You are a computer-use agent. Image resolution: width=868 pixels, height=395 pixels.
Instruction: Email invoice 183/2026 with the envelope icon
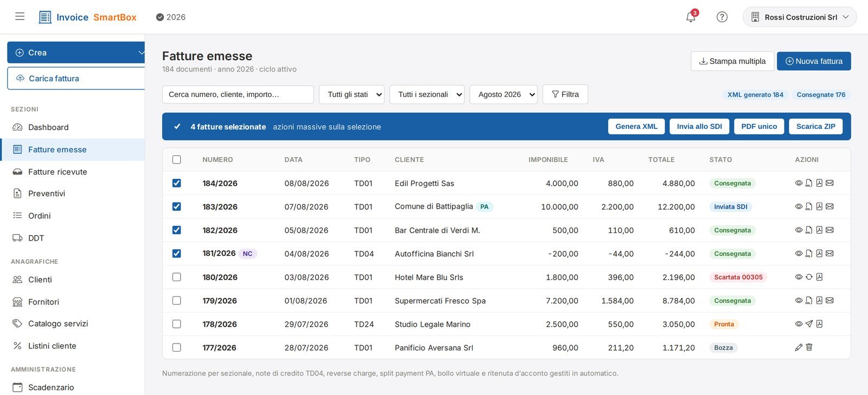(x=829, y=206)
